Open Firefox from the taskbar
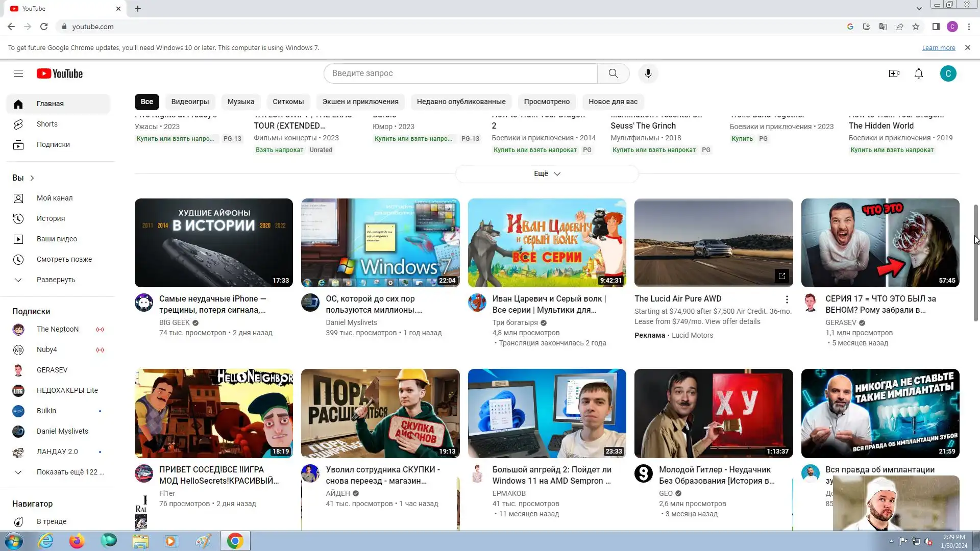Screen dimensions: 980x551 click(x=77, y=541)
